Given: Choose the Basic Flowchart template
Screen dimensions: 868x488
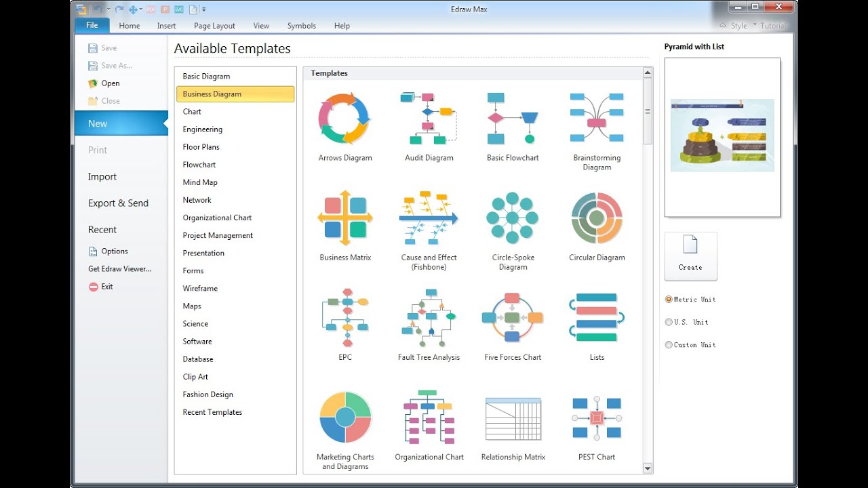Looking at the screenshot, I should click(x=513, y=127).
